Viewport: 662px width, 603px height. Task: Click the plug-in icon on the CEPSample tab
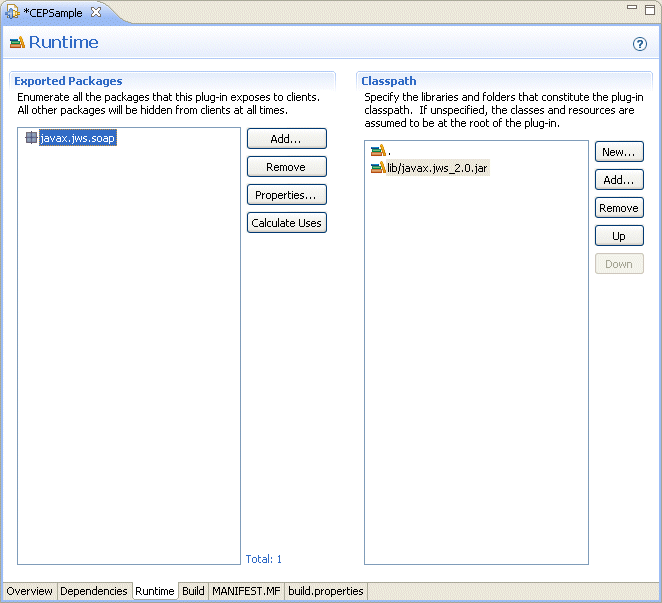[x=12, y=12]
